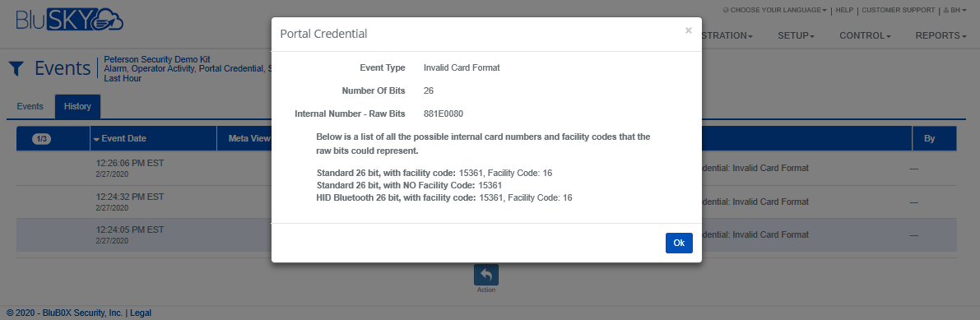Switch to the Events tab
Viewport: 980px width, 320px height.
coord(30,106)
